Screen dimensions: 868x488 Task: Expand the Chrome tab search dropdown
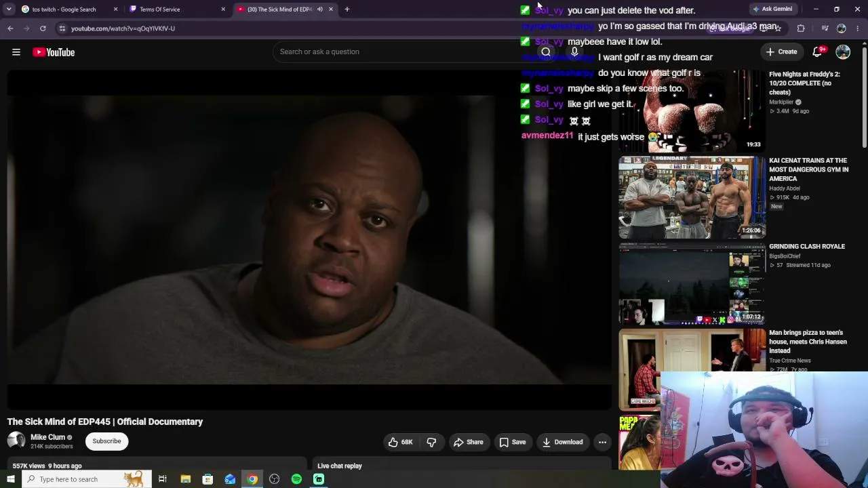(x=9, y=9)
